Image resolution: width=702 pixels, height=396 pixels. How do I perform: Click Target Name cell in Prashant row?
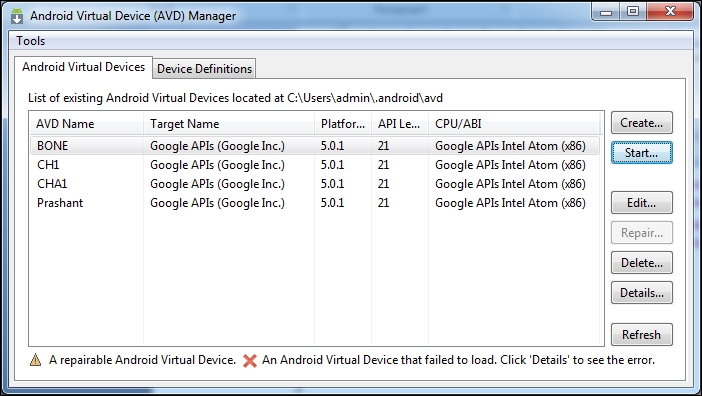(217, 203)
